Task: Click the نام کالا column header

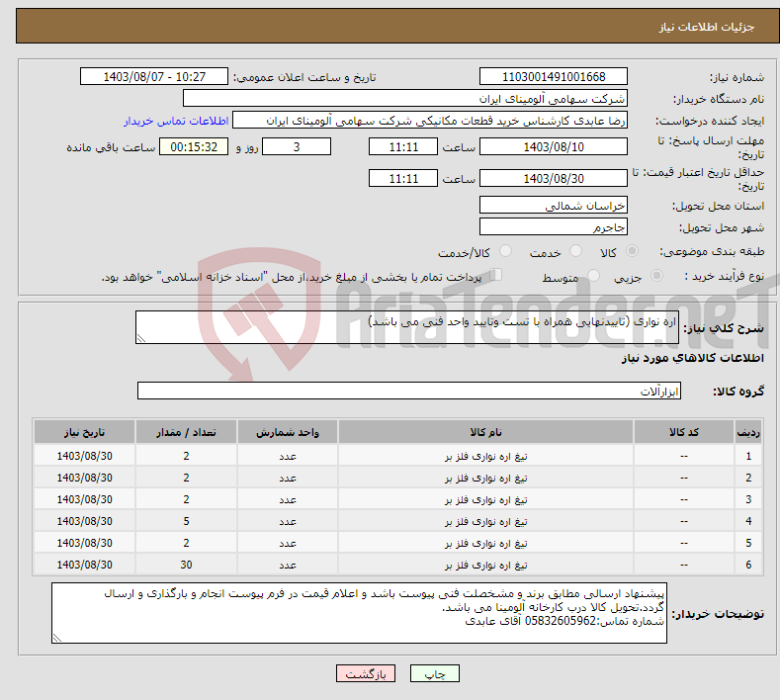Action: [x=485, y=432]
